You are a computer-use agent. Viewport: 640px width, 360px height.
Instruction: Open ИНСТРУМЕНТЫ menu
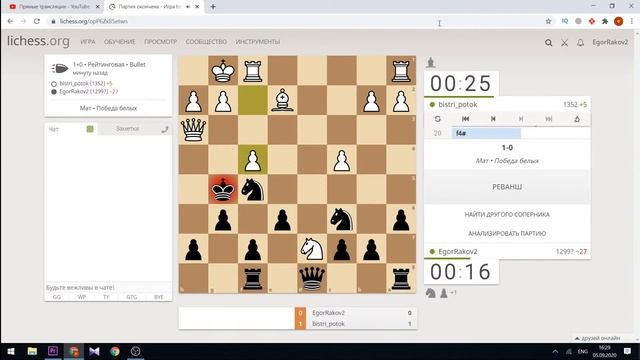(x=258, y=42)
